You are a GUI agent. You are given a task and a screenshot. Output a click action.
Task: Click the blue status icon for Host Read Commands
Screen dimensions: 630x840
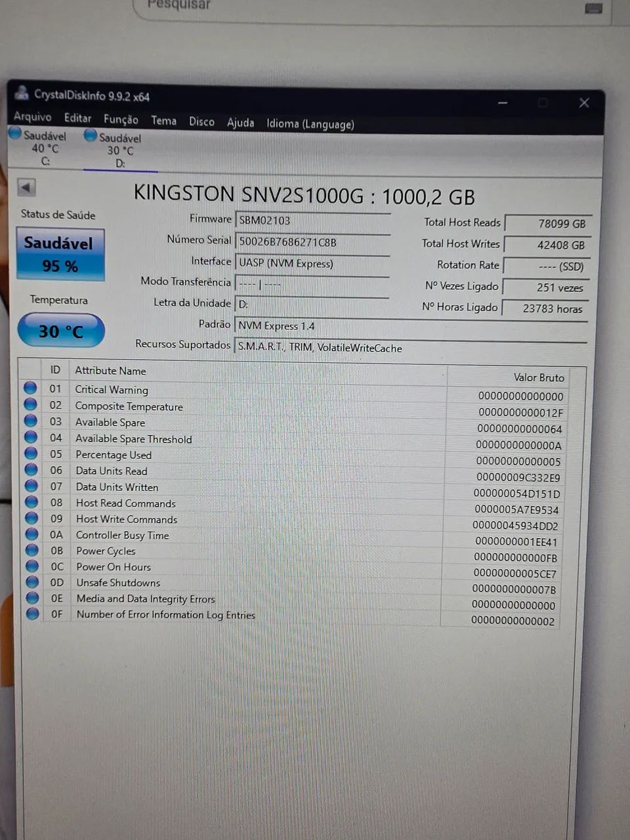(x=31, y=502)
